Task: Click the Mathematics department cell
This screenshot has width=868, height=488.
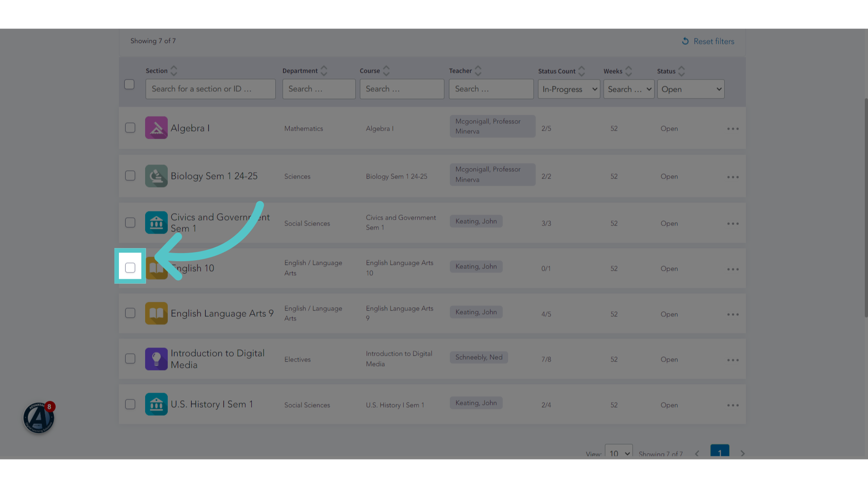Action: point(304,129)
